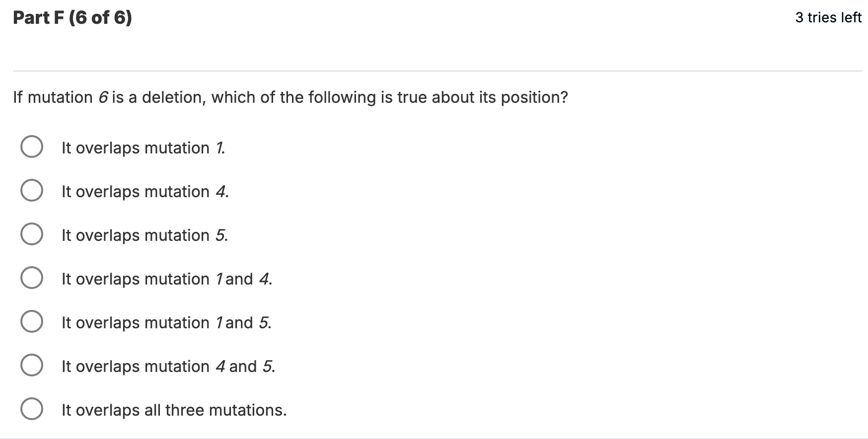Select radio button for 'It overlaps mutation 1'

32,146
